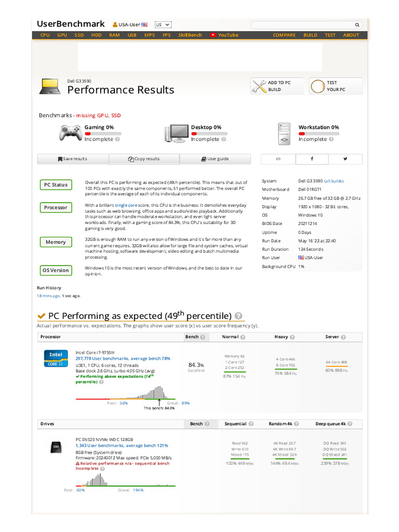Click the desktop monitor icon

177,133
